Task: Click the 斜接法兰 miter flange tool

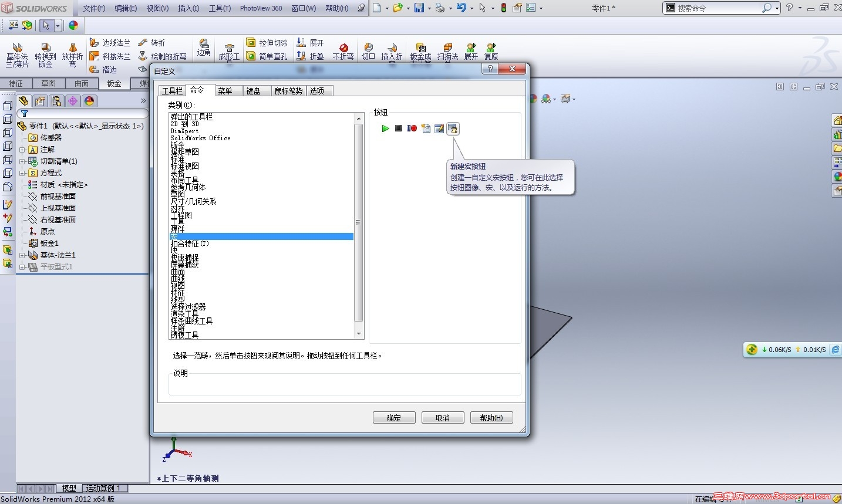Action: tap(110, 56)
